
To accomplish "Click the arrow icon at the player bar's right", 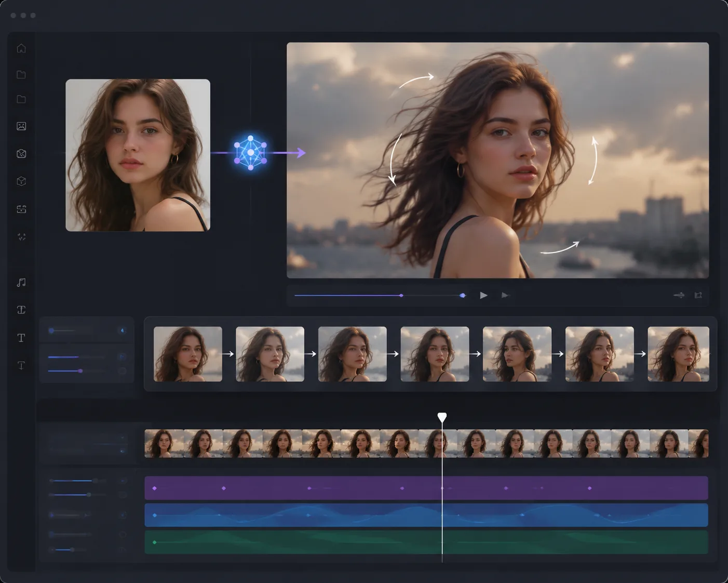I will (679, 295).
